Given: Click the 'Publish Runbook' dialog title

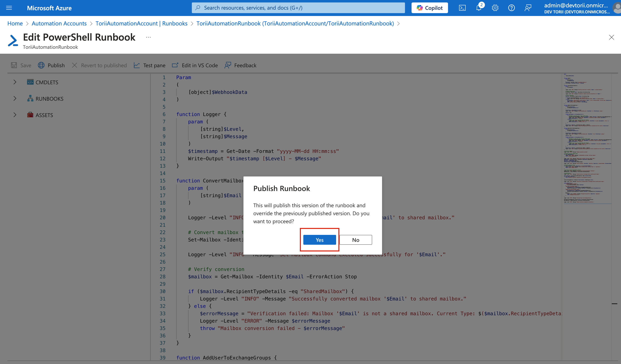Looking at the screenshot, I should 281,189.
